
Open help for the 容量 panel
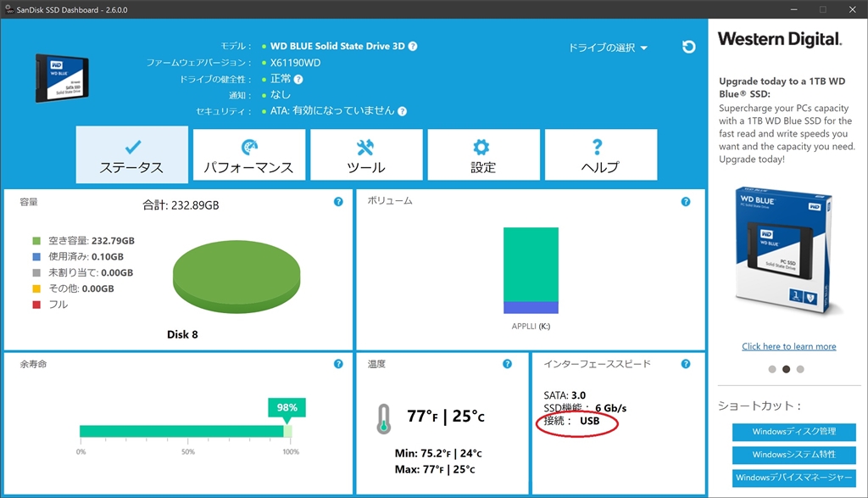(338, 202)
